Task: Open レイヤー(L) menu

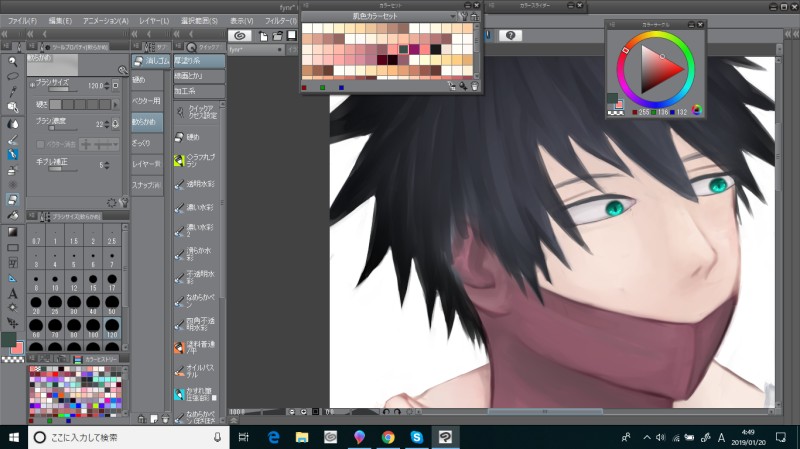Action: click(x=154, y=21)
